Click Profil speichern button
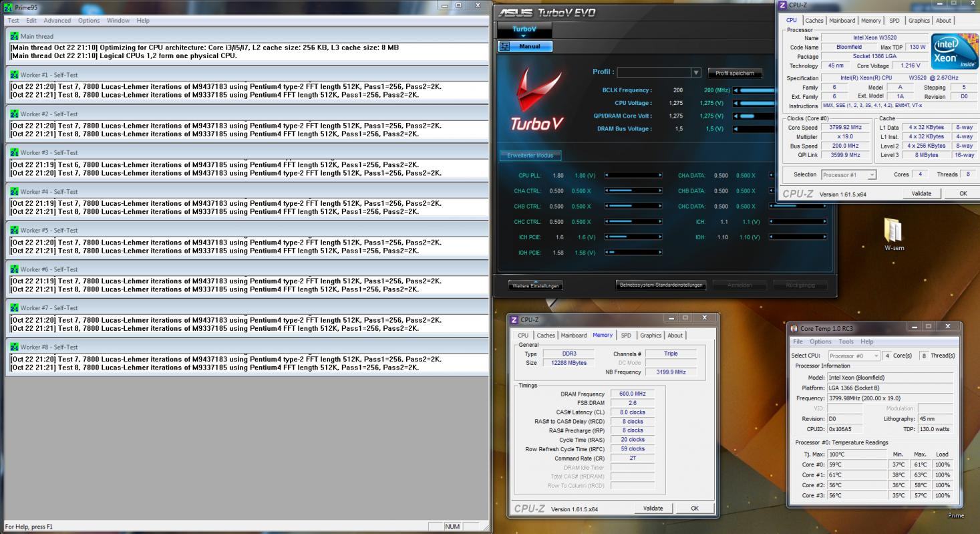This screenshot has height=534, width=980. coord(735,73)
